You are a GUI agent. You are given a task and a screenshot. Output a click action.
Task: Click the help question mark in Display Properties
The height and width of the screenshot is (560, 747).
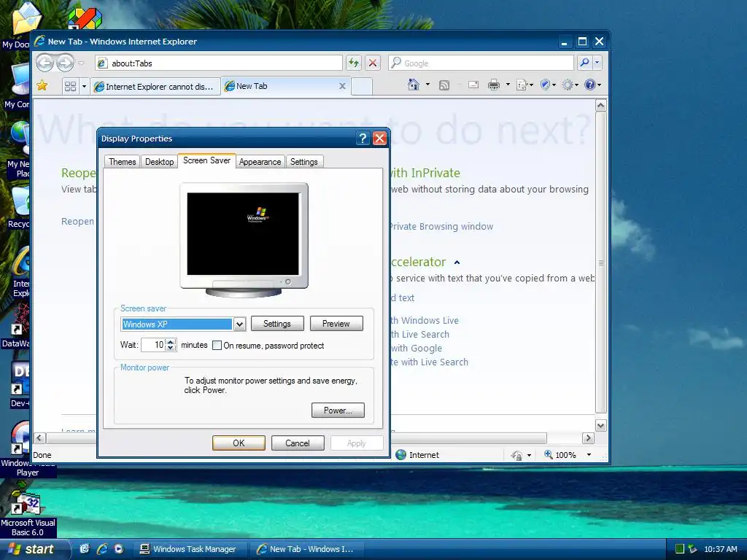[363, 138]
